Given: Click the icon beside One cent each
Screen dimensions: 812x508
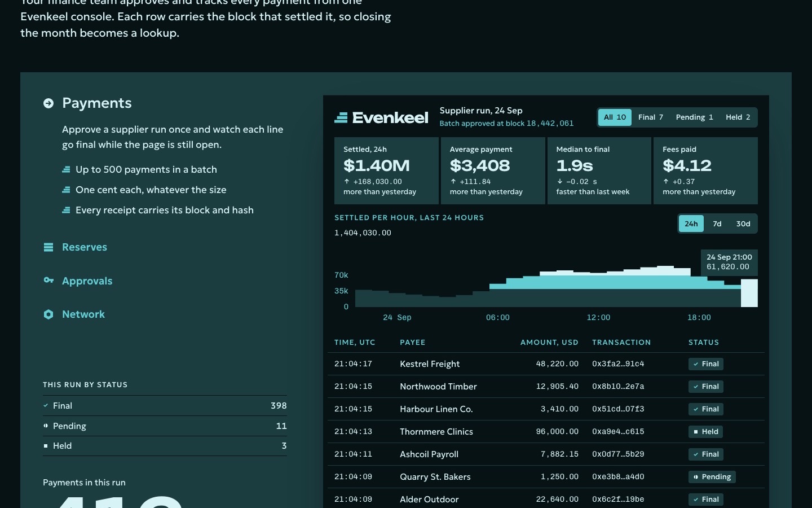Looking at the screenshot, I should pyautogui.click(x=66, y=190).
